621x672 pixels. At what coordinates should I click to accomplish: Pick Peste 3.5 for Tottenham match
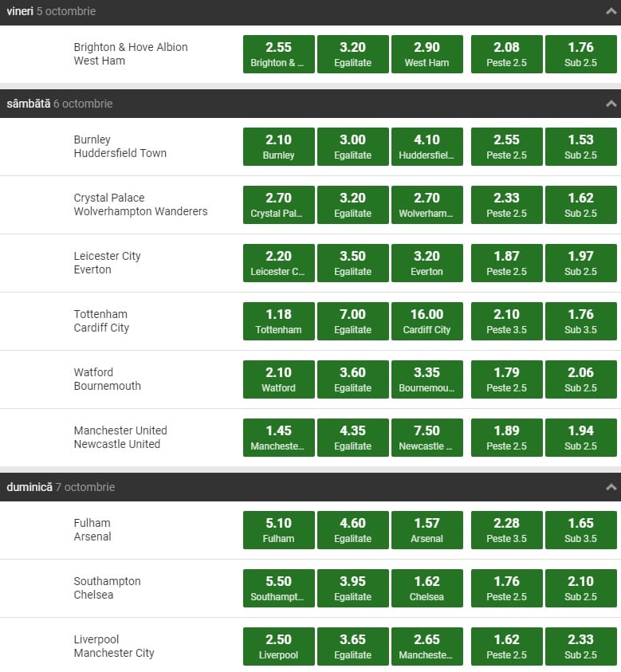point(506,321)
